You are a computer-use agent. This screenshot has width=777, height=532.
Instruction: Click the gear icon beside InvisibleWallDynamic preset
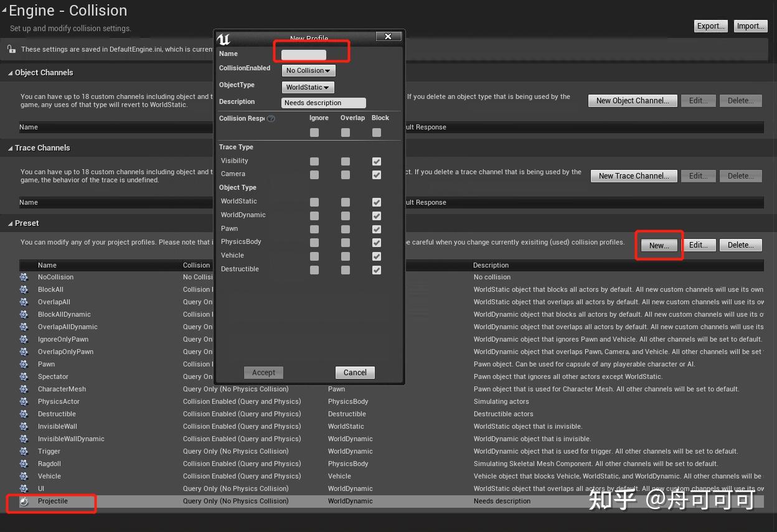[x=24, y=439]
